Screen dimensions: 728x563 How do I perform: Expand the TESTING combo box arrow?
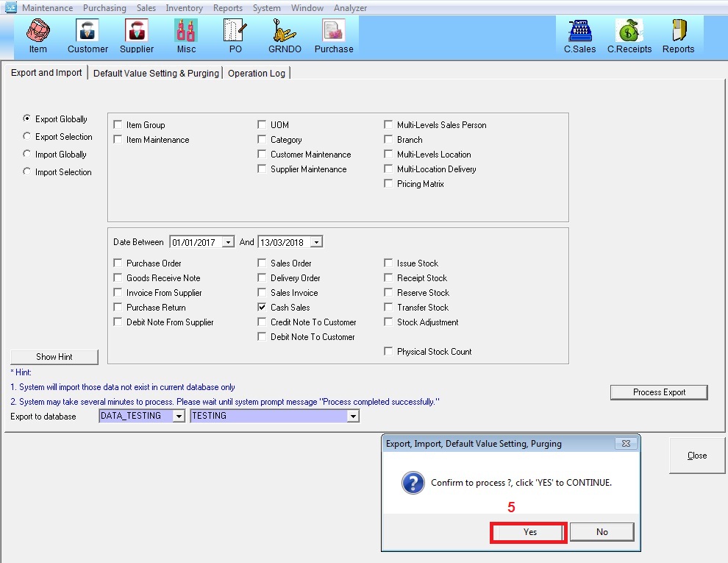click(x=353, y=417)
